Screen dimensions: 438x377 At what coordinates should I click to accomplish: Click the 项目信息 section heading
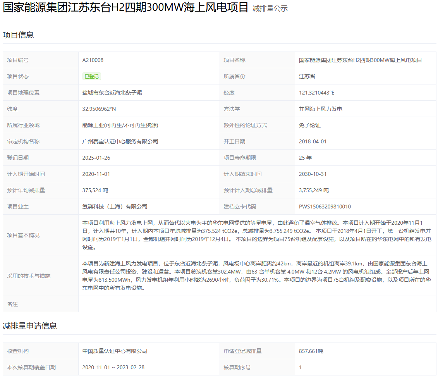(18, 35)
